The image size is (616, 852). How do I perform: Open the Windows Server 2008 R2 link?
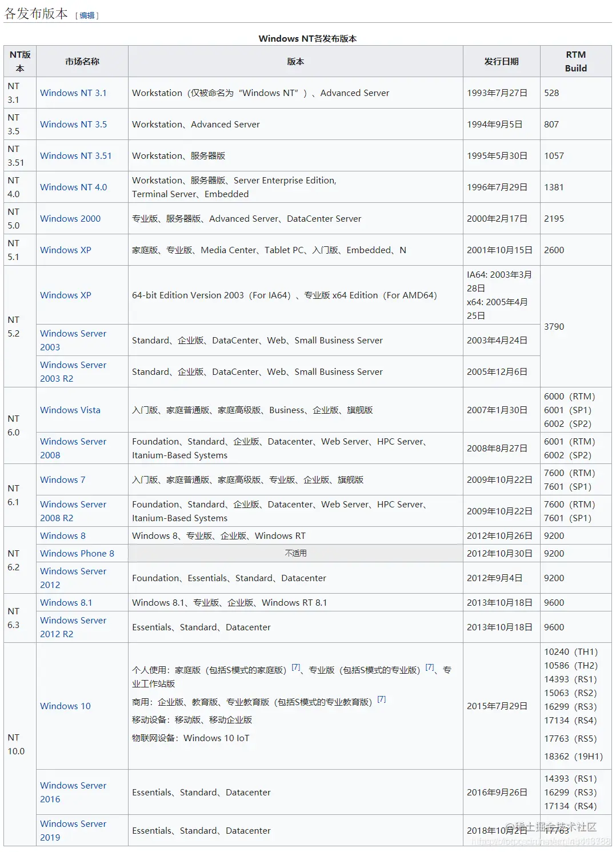click(x=73, y=511)
